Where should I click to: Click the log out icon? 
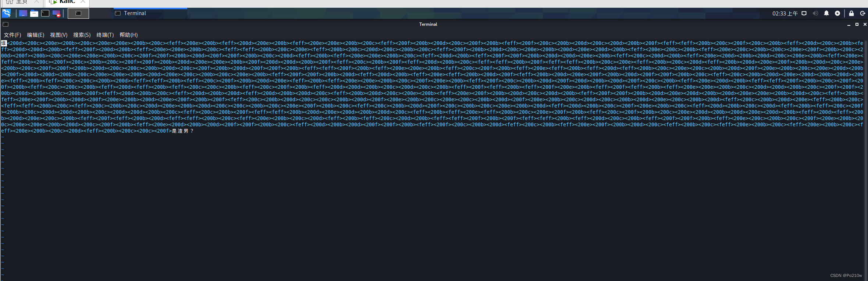coord(862,13)
